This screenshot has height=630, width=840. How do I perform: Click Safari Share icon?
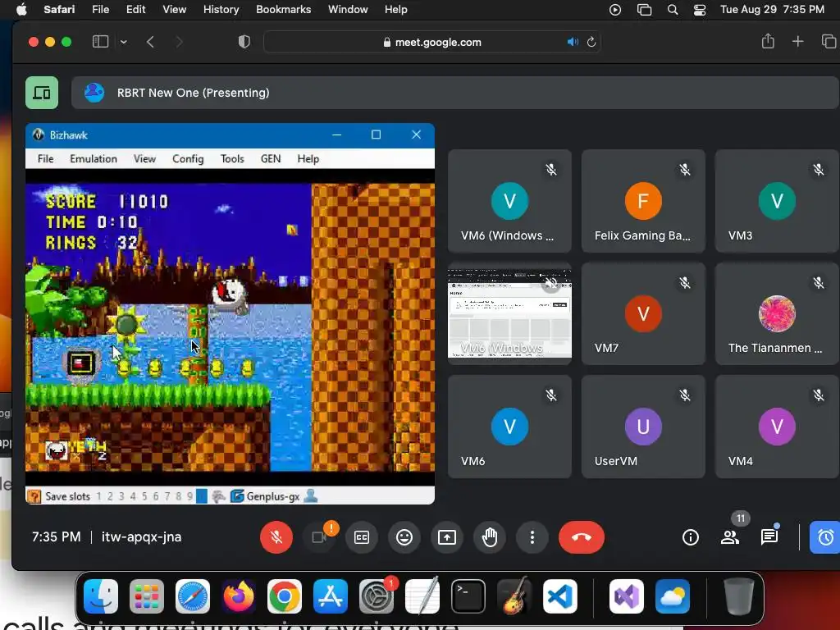click(768, 41)
